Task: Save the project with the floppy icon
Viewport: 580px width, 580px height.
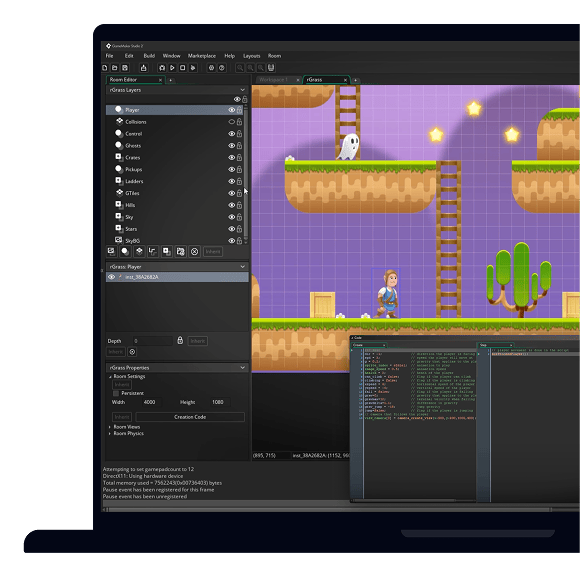Action: 125,68
